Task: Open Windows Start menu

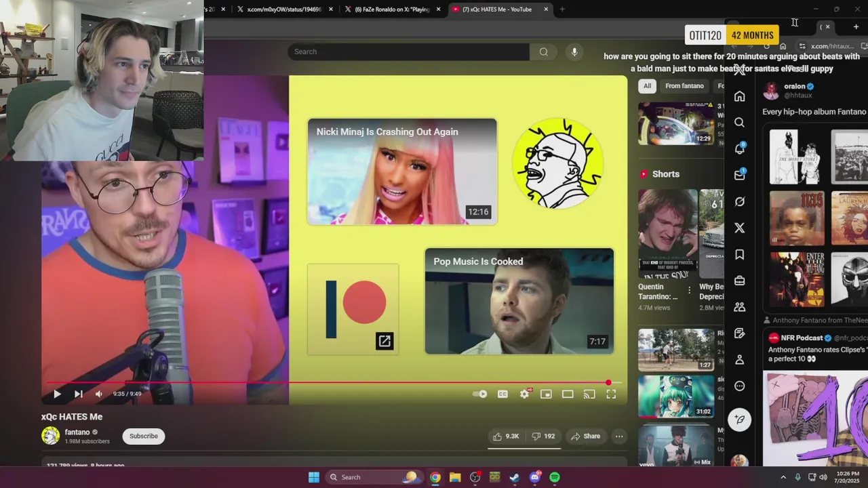Action: [x=314, y=477]
